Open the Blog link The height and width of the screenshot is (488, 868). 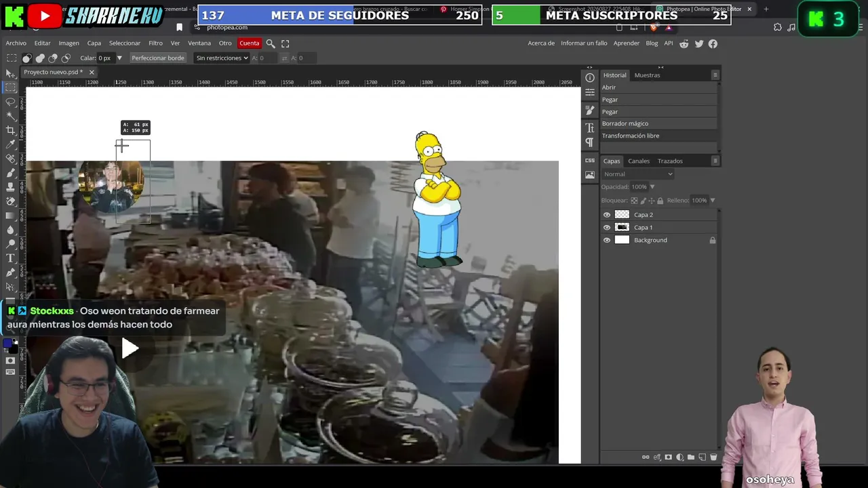[652, 43]
